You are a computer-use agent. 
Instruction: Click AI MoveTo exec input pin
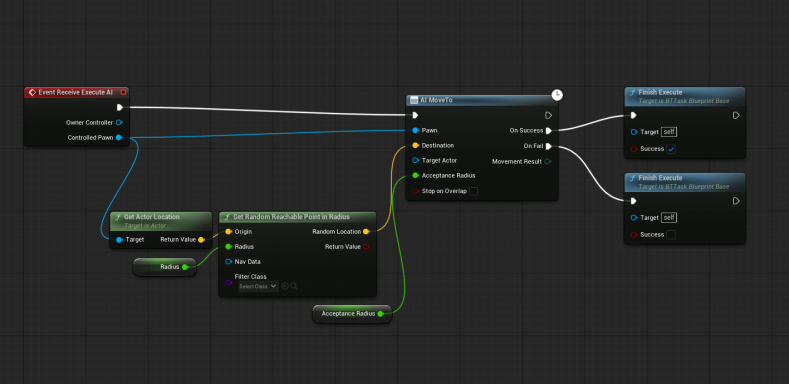click(x=415, y=115)
